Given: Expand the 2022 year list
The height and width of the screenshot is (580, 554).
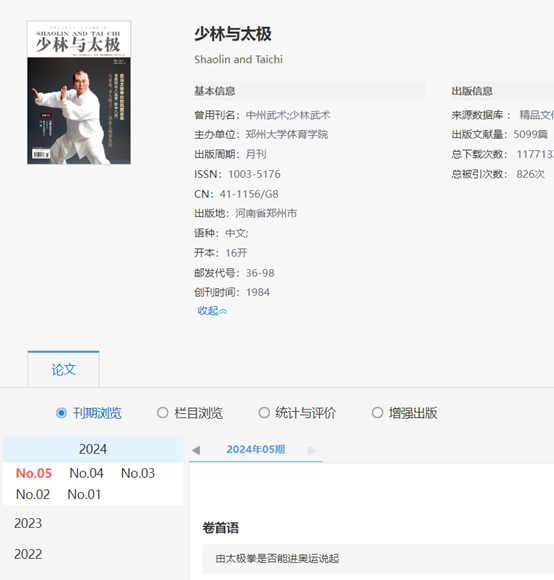Looking at the screenshot, I should (28, 554).
